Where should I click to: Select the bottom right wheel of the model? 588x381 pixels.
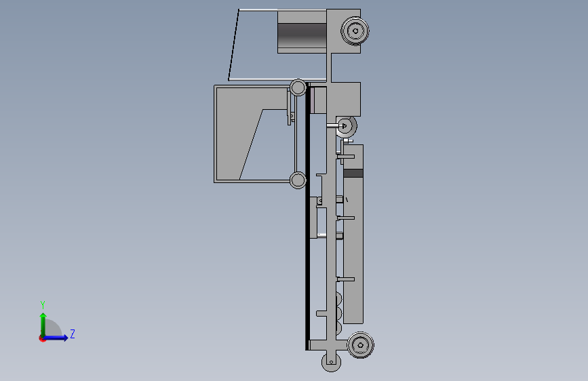360,345
